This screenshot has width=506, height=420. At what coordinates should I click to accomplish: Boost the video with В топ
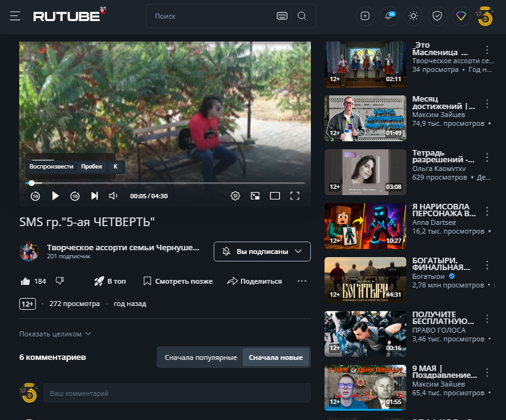[x=110, y=281]
